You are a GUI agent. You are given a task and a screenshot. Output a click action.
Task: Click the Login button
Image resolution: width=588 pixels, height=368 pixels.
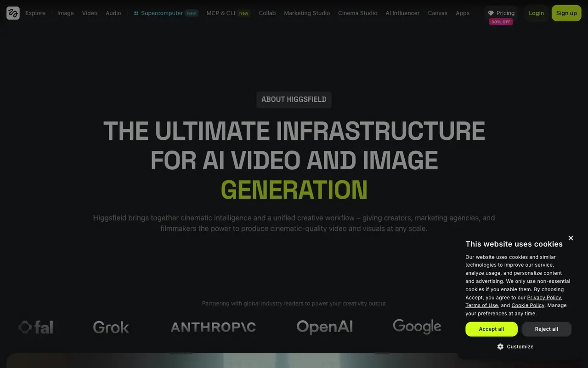pos(536,13)
